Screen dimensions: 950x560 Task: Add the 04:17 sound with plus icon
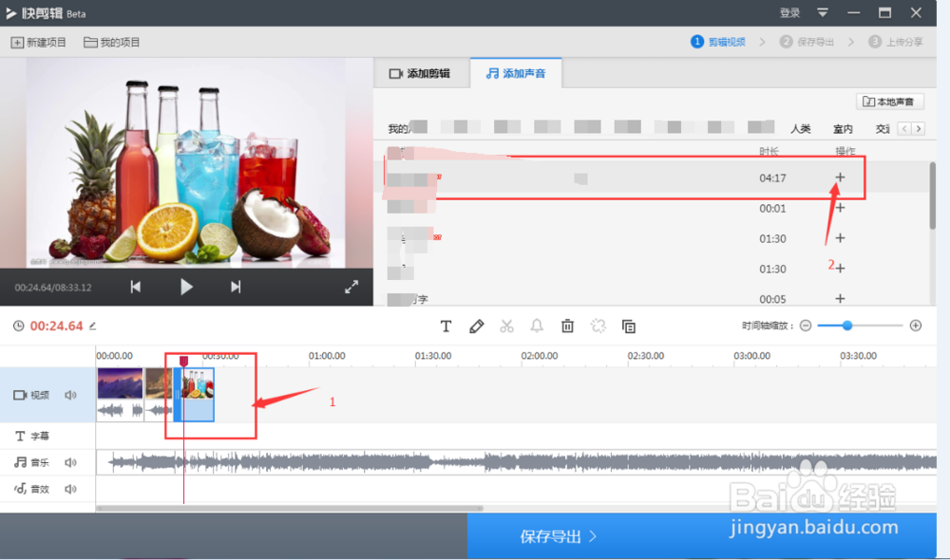coord(840,177)
